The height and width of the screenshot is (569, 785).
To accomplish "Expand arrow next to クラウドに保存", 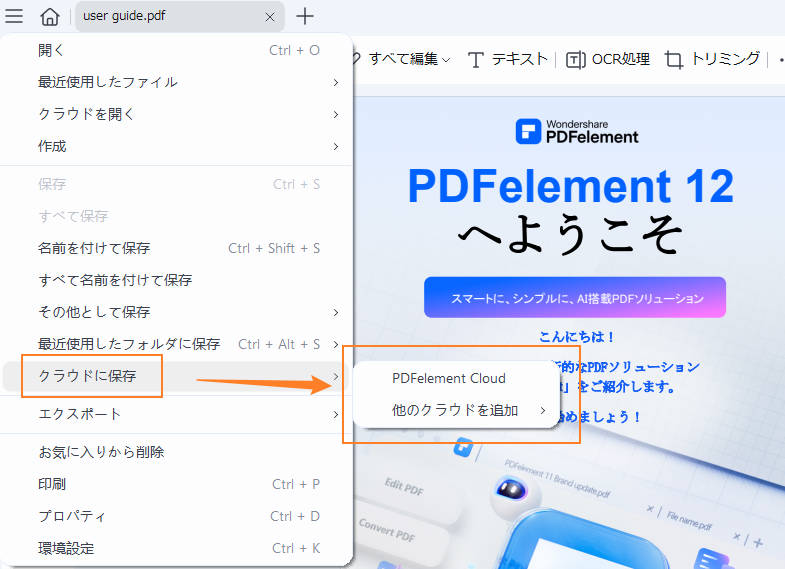I will click(336, 376).
